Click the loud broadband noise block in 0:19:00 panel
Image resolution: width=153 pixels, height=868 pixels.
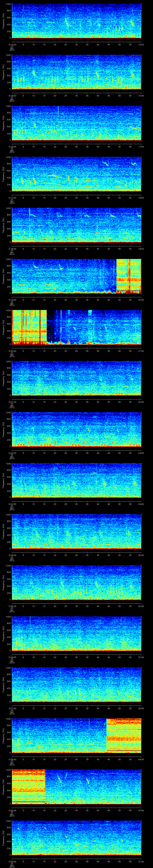pos(129,276)
